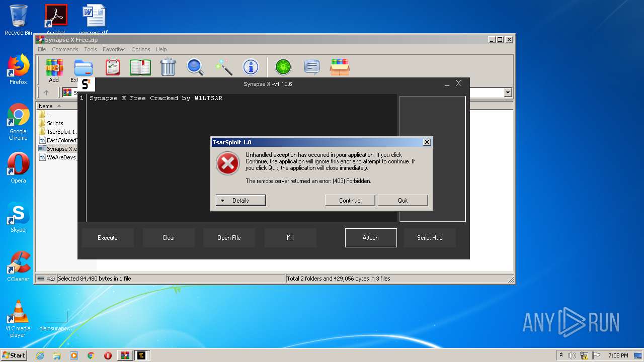Click Continue in the error dialog
Image resolution: width=644 pixels, height=362 pixels.
350,201
